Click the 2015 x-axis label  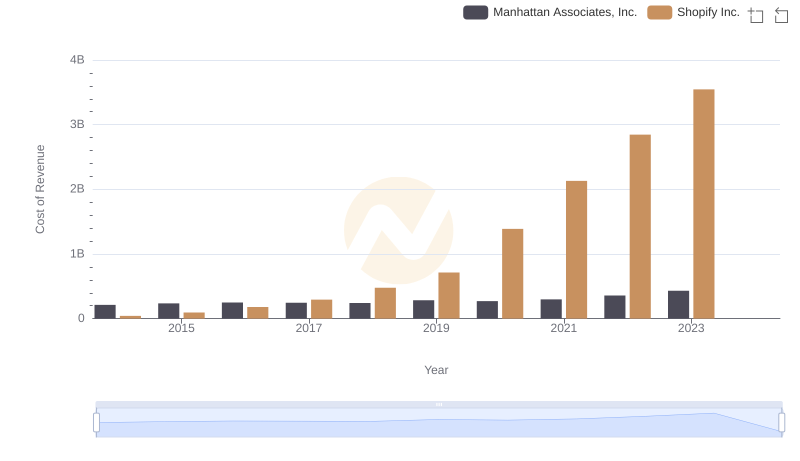pyautogui.click(x=181, y=328)
